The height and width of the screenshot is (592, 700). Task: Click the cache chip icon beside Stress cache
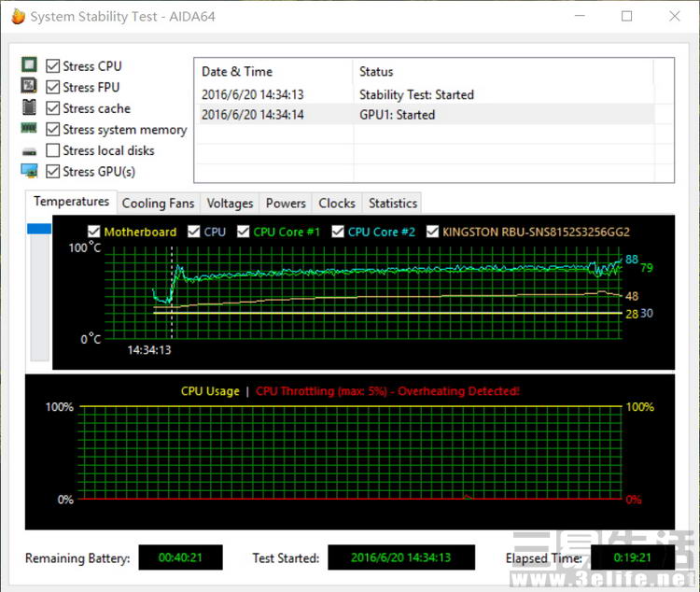click(30, 107)
